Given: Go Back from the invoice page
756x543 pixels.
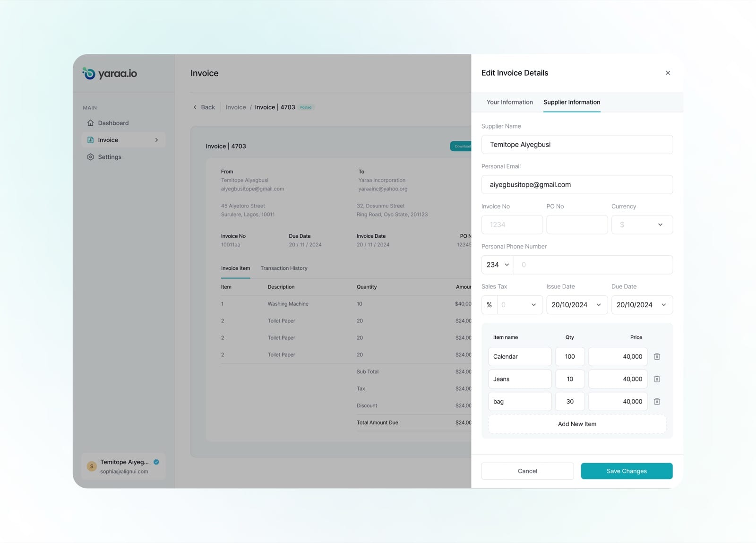Looking at the screenshot, I should pyautogui.click(x=204, y=107).
